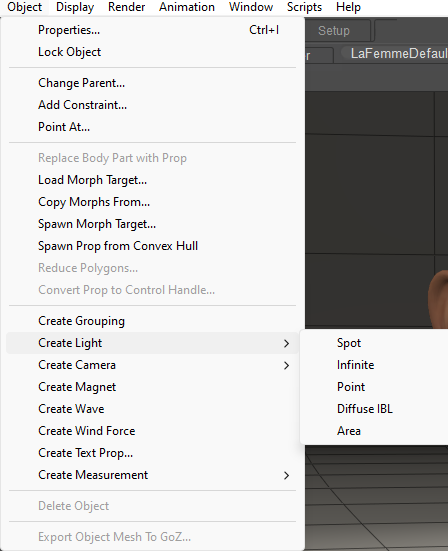Create an Area light

pyautogui.click(x=375, y=431)
